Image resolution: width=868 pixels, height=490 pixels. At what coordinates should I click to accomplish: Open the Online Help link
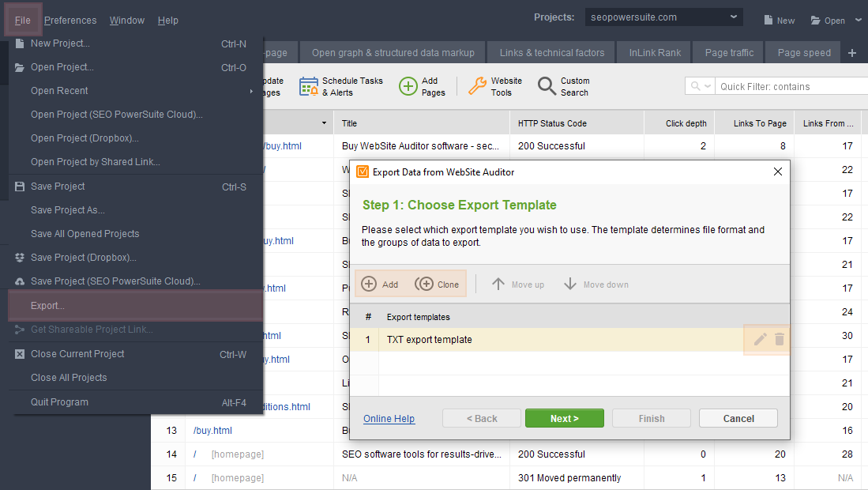point(389,419)
